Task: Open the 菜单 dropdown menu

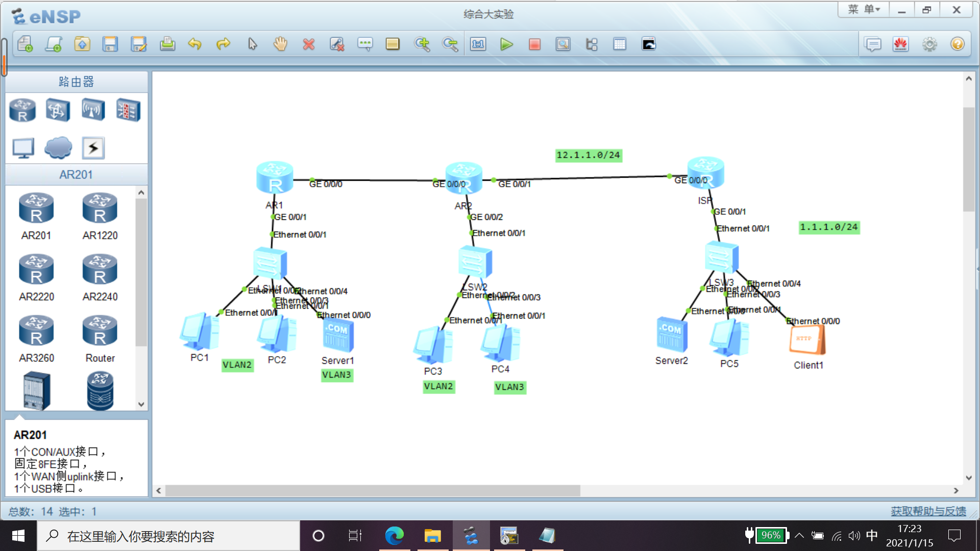Action: pos(864,10)
